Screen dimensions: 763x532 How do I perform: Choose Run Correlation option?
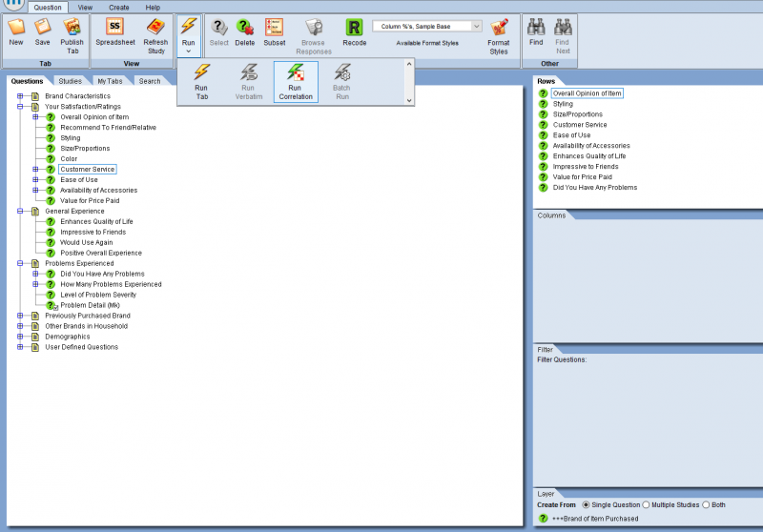296,82
